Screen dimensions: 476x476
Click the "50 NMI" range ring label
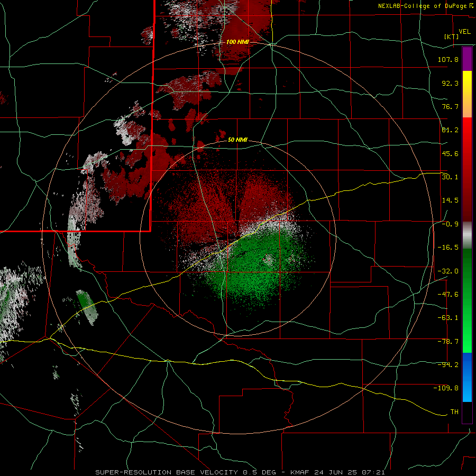237,140
